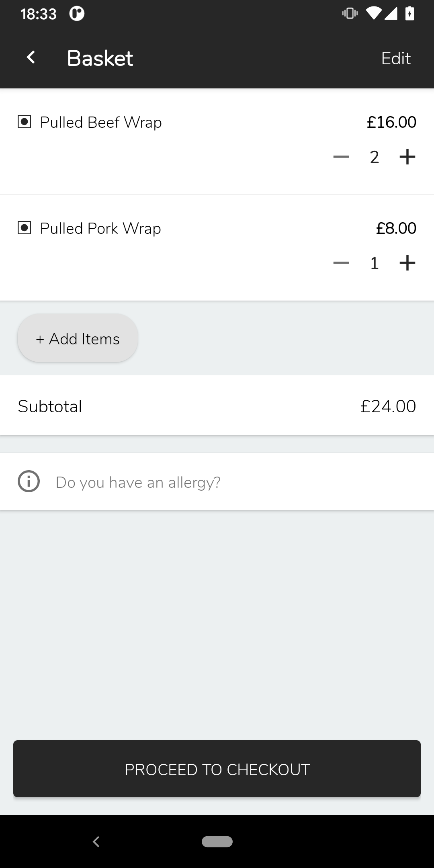Proceed to checkout
Screen dimensions: 434x868
coord(217,769)
